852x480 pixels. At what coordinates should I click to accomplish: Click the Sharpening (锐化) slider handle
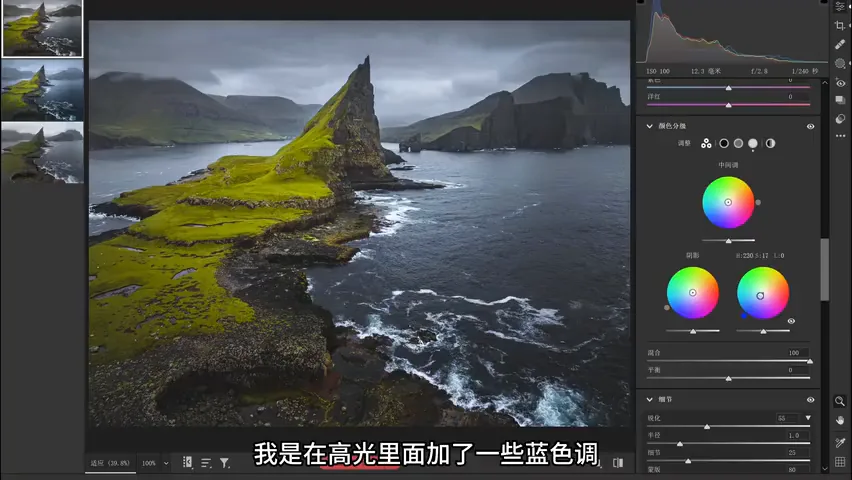pyautogui.click(x=707, y=427)
